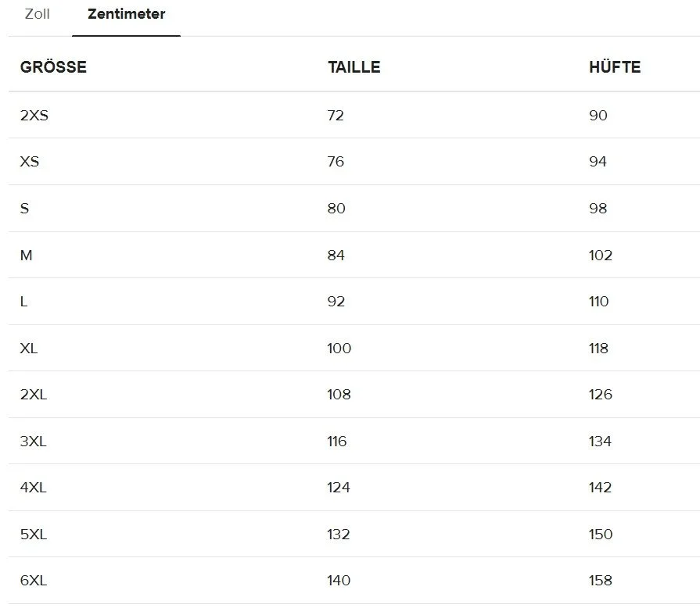Select the 2XS size row
Screen dimensions: 700x608
pos(354,115)
